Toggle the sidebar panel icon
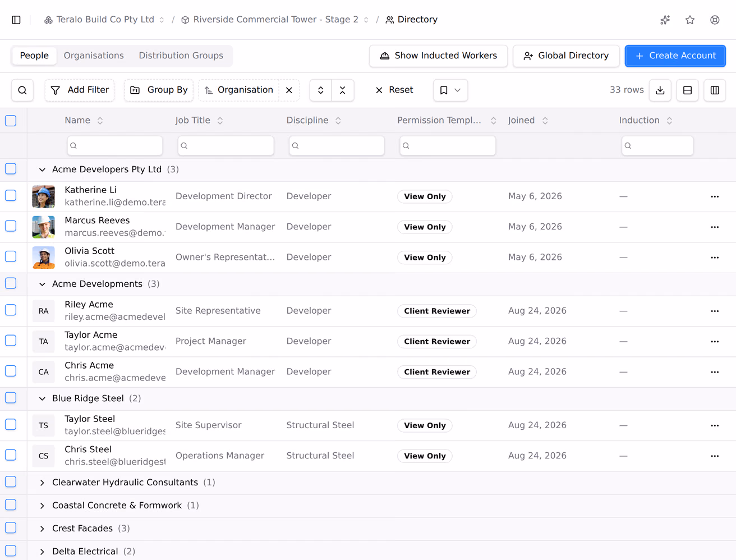The height and width of the screenshot is (560, 736). [x=16, y=20]
